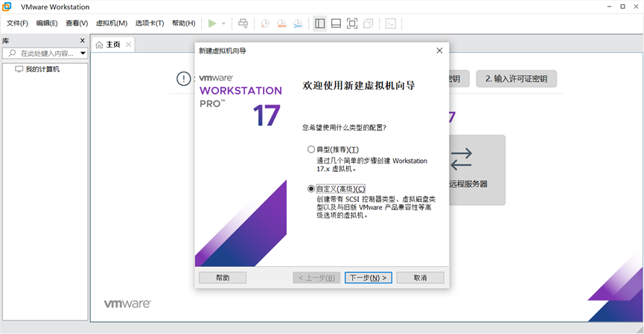
Task: Open the 选项卡(T) menu
Action: (150, 23)
